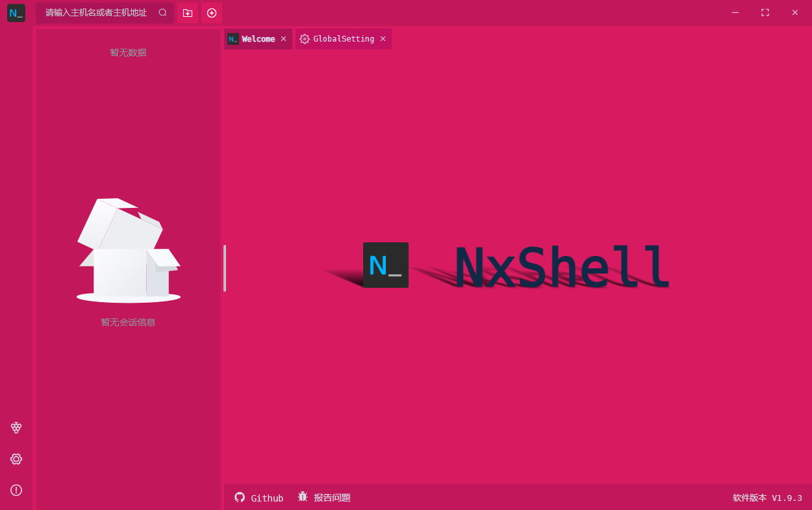Image resolution: width=812 pixels, height=510 pixels.
Task: Click the about exclamation icon in sidebar
Action: pos(16,490)
